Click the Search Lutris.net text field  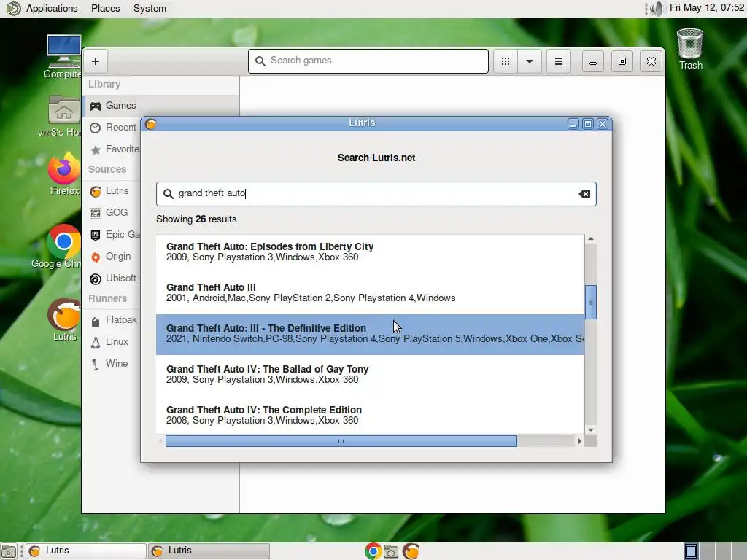coord(376,194)
